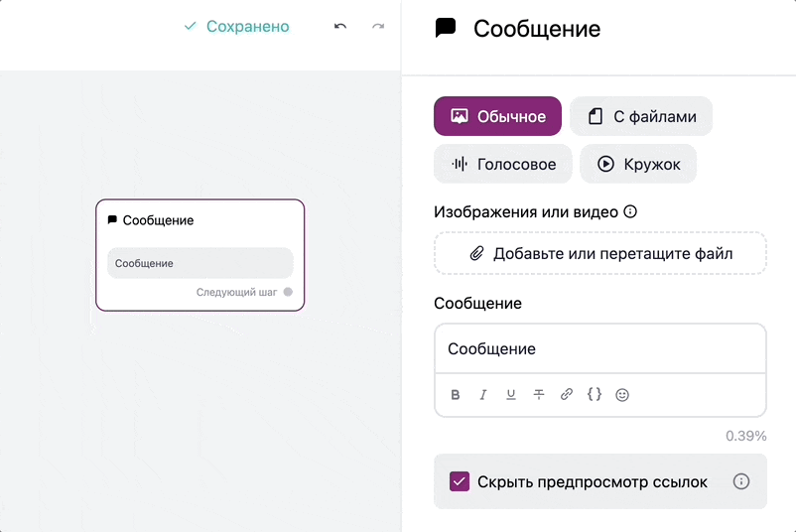
Task: Click the speech bubble icon in panel header
Action: (x=446, y=28)
